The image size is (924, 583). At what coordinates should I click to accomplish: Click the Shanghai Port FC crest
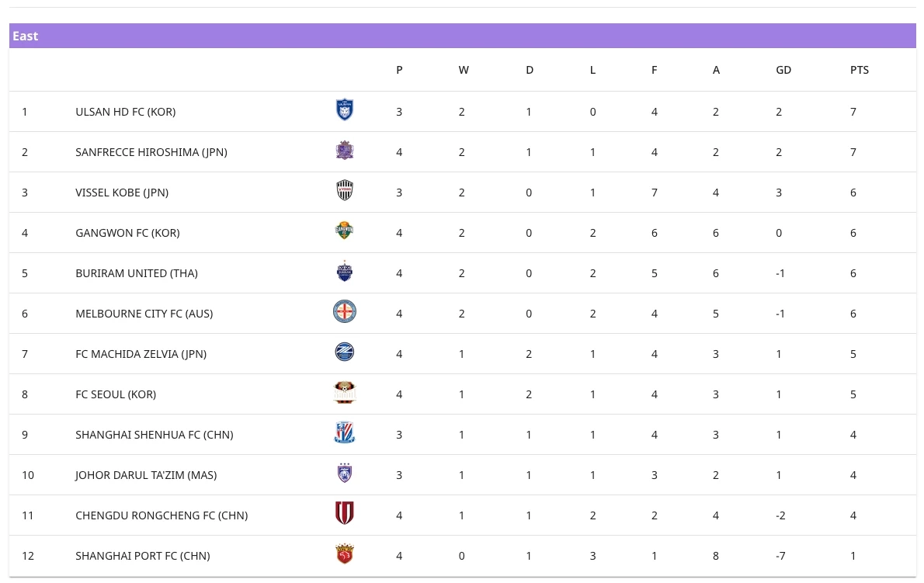click(344, 554)
